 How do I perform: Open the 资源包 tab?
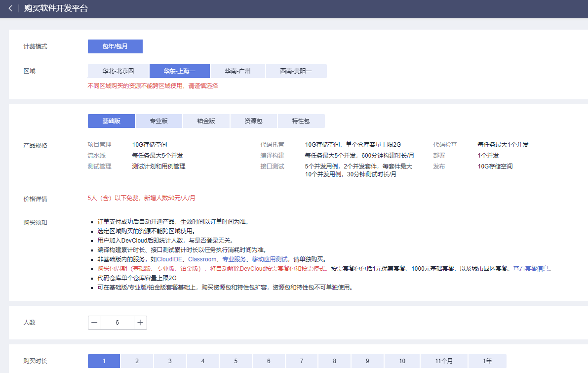pos(253,121)
